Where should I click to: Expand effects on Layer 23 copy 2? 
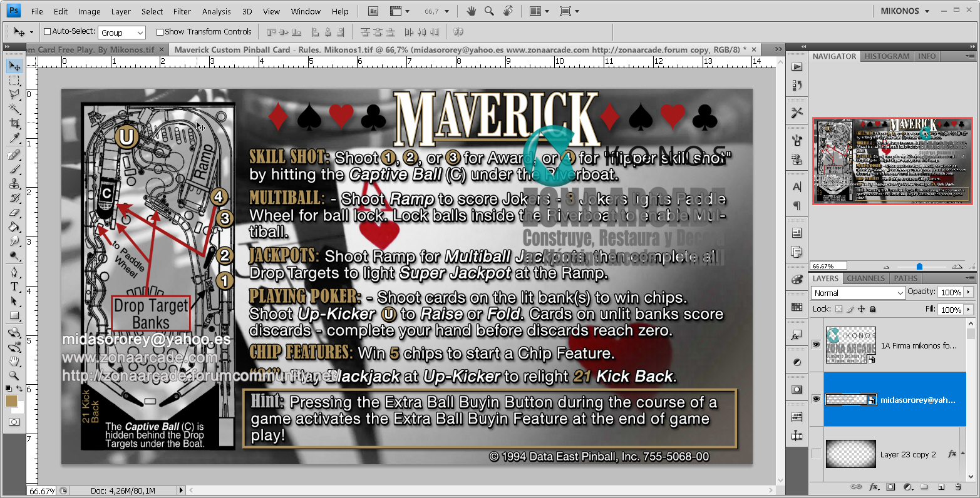962,454
